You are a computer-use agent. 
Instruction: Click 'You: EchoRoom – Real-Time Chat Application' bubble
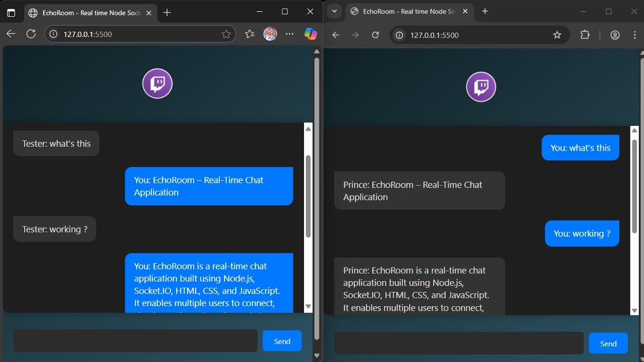pyautogui.click(x=209, y=186)
